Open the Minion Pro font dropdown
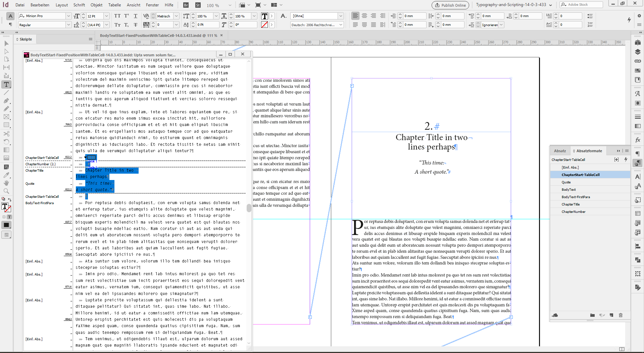 68,16
